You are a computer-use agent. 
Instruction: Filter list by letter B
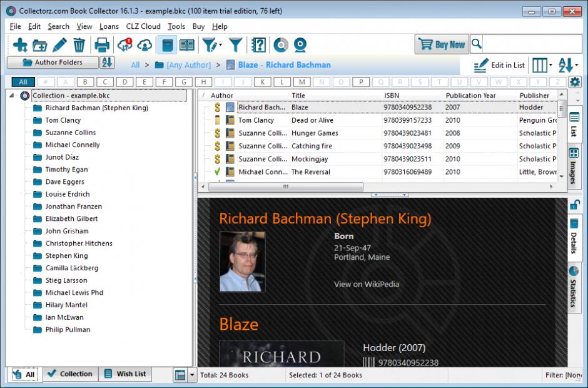(85, 82)
